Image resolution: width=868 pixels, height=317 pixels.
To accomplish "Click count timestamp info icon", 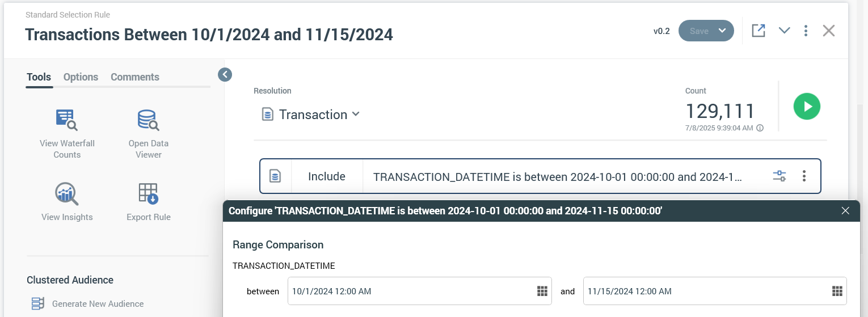I will click(760, 128).
